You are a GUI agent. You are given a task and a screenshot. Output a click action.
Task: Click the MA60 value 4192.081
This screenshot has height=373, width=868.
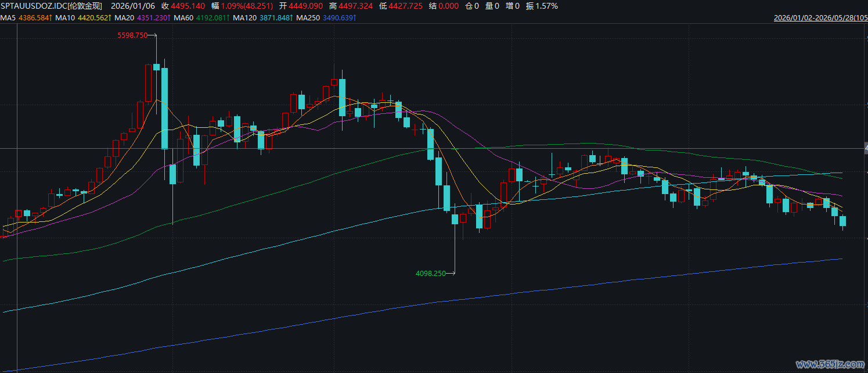pos(213,18)
